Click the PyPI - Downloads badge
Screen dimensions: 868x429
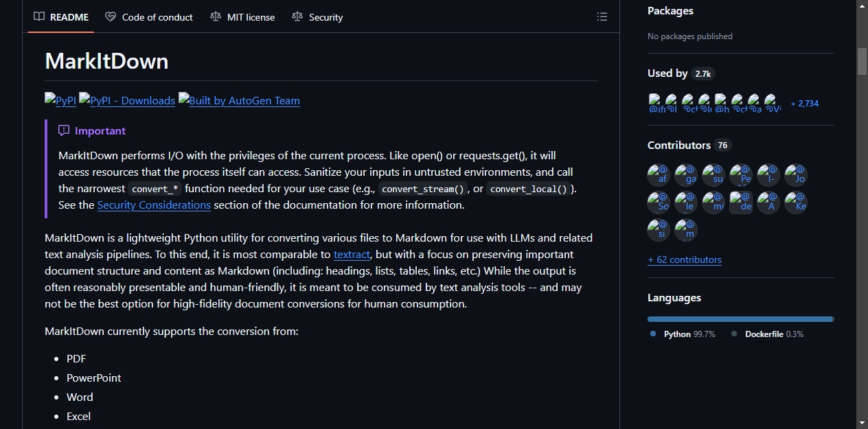click(127, 100)
